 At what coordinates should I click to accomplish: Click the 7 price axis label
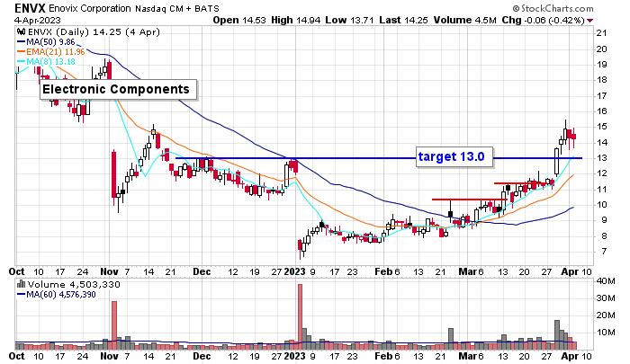point(604,252)
